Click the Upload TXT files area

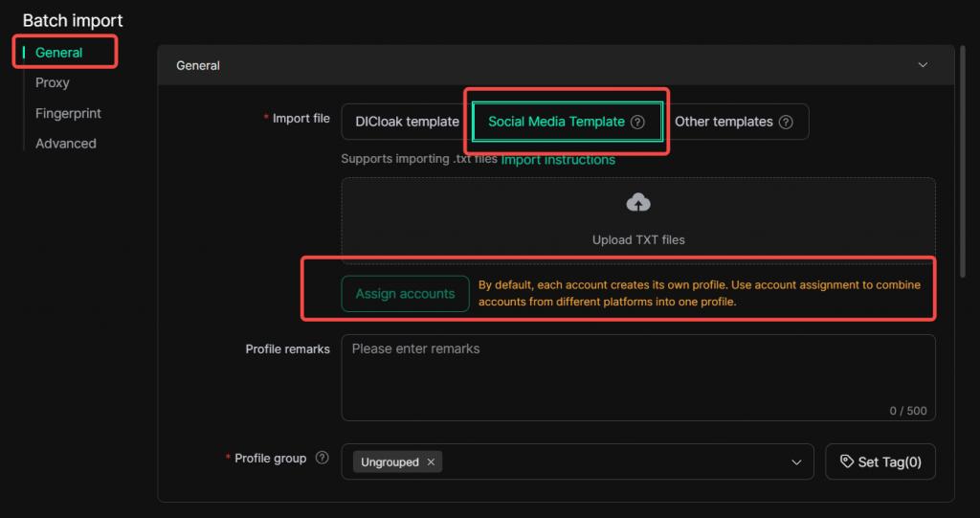point(638,220)
